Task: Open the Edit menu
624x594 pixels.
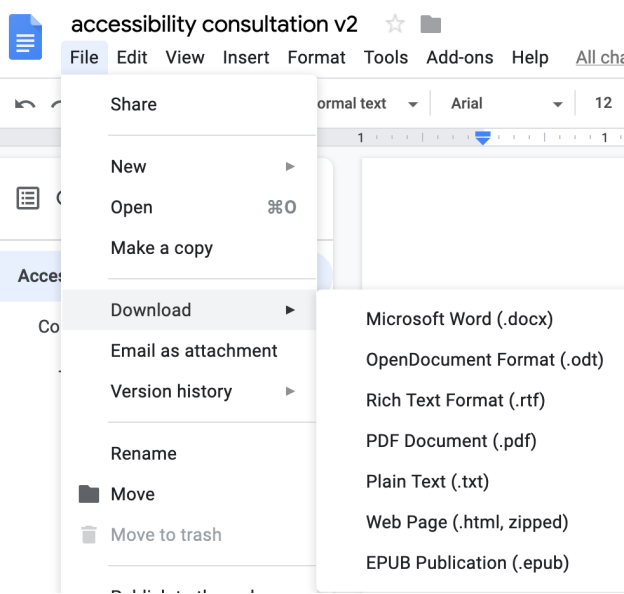Action: pyautogui.click(x=132, y=58)
